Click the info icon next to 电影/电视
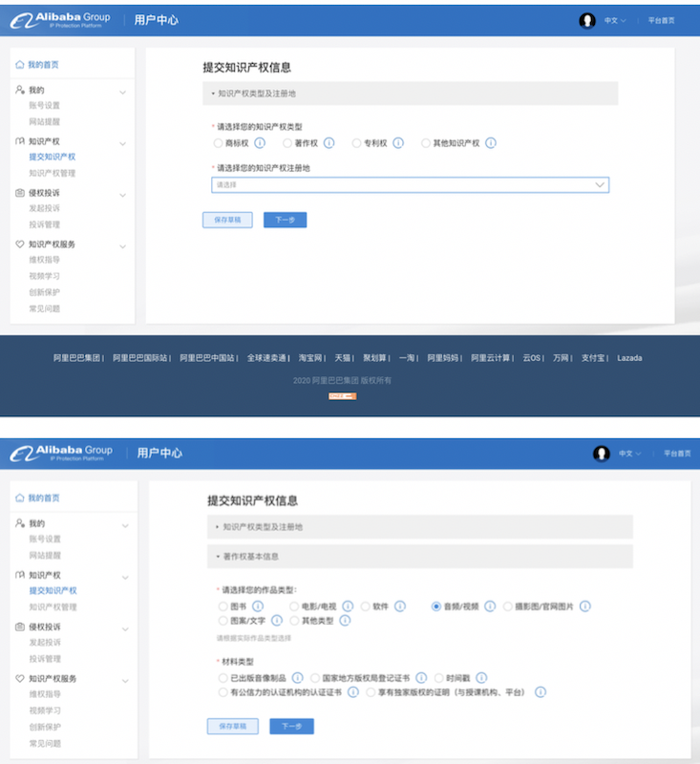Image resolution: width=700 pixels, height=764 pixels. tap(349, 606)
